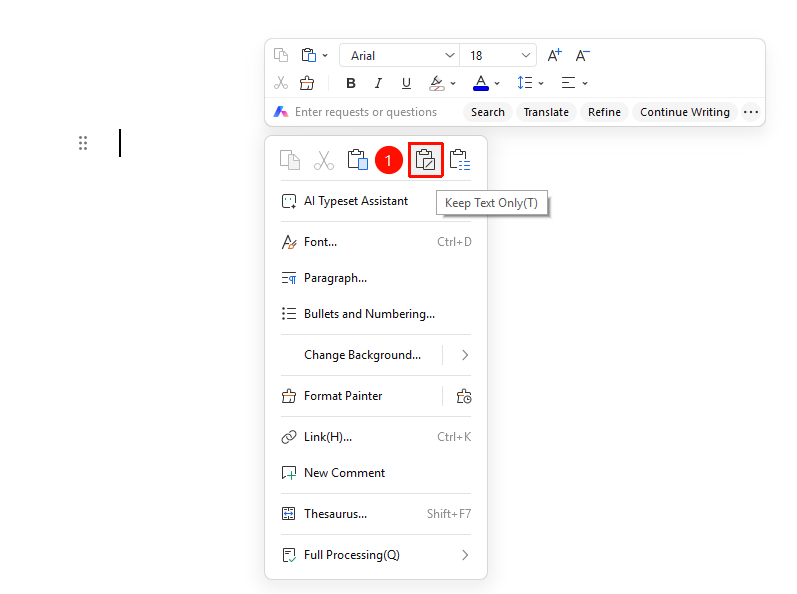Decrease font size with A- icon
The height and width of the screenshot is (594, 797).
[x=583, y=55]
